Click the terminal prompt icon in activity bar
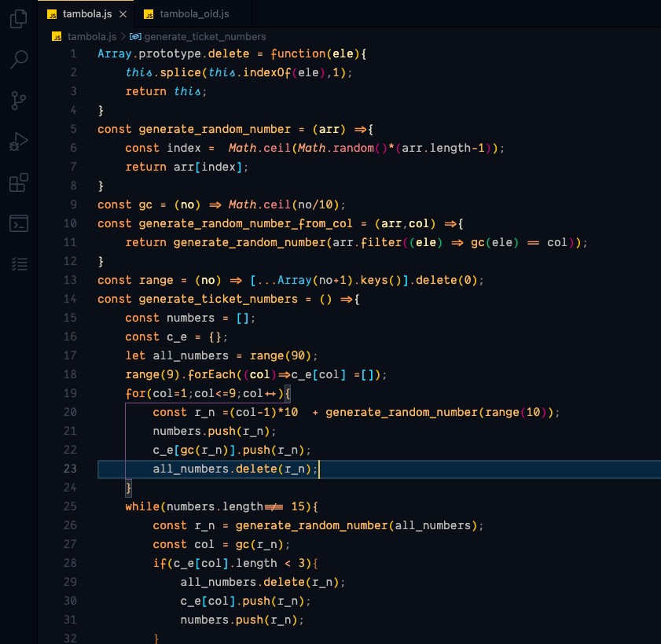 tap(19, 223)
